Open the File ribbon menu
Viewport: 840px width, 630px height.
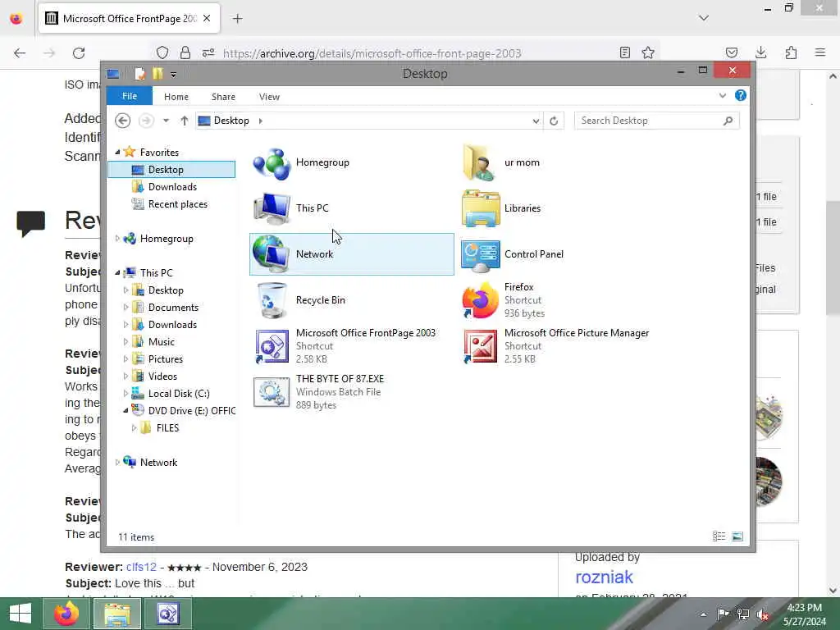(130, 97)
